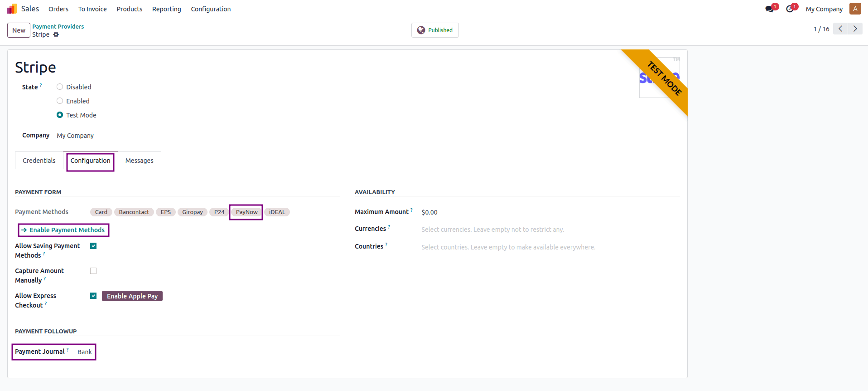The width and height of the screenshot is (868, 391).
Task: Follow the Payment Providers breadcrumb link
Action: coord(58,26)
